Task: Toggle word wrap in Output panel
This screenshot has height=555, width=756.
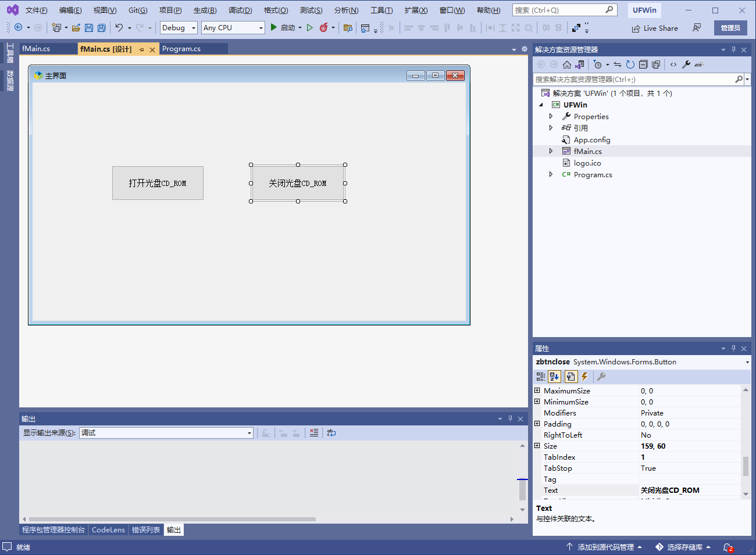Action: [x=331, y=433]
